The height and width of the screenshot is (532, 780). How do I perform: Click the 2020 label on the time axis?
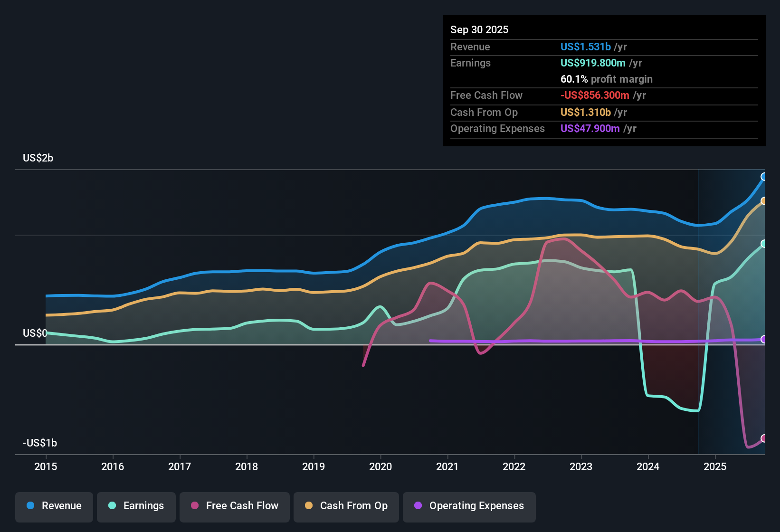(380, 467)
